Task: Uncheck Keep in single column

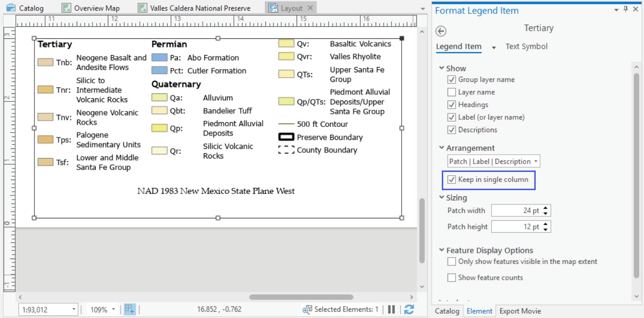Action: coord(452,179)
